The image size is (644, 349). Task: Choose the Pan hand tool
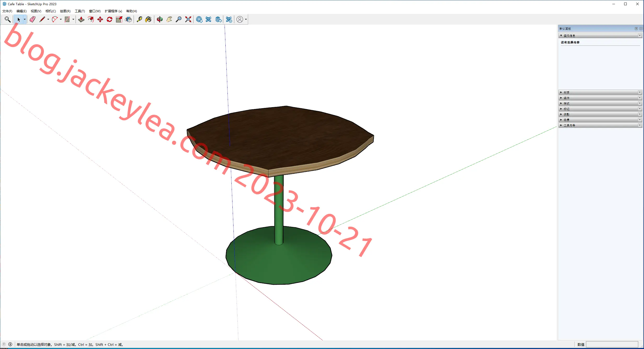coord(169,19)
